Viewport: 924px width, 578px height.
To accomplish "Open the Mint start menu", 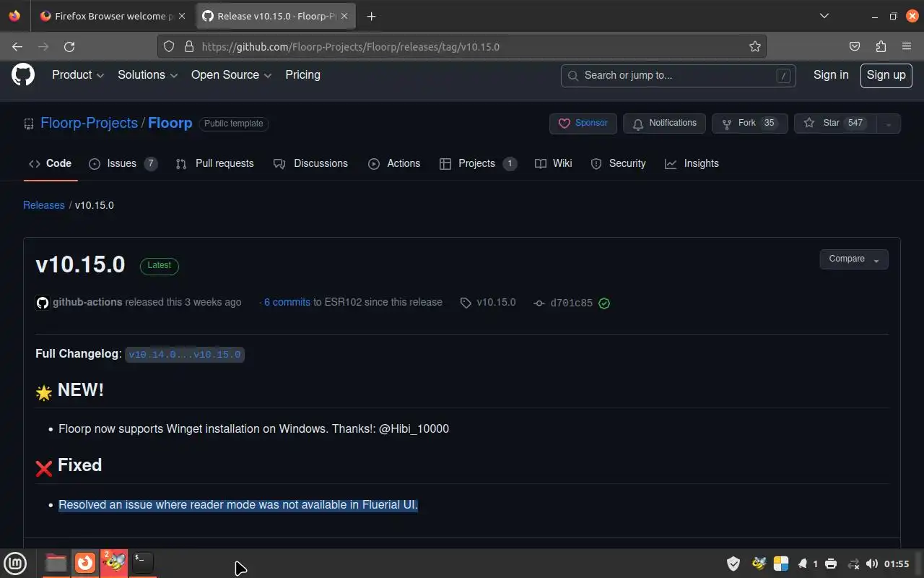I will point(15,563).
